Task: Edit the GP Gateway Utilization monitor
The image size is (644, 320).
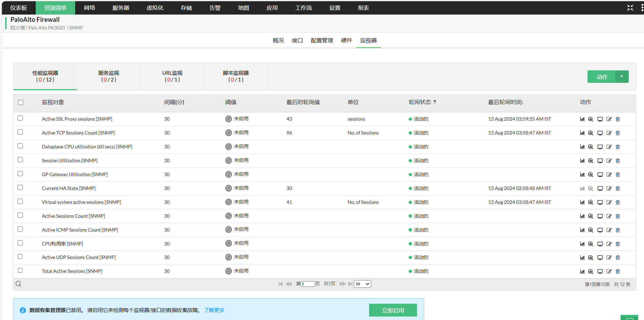Action: 609,174
